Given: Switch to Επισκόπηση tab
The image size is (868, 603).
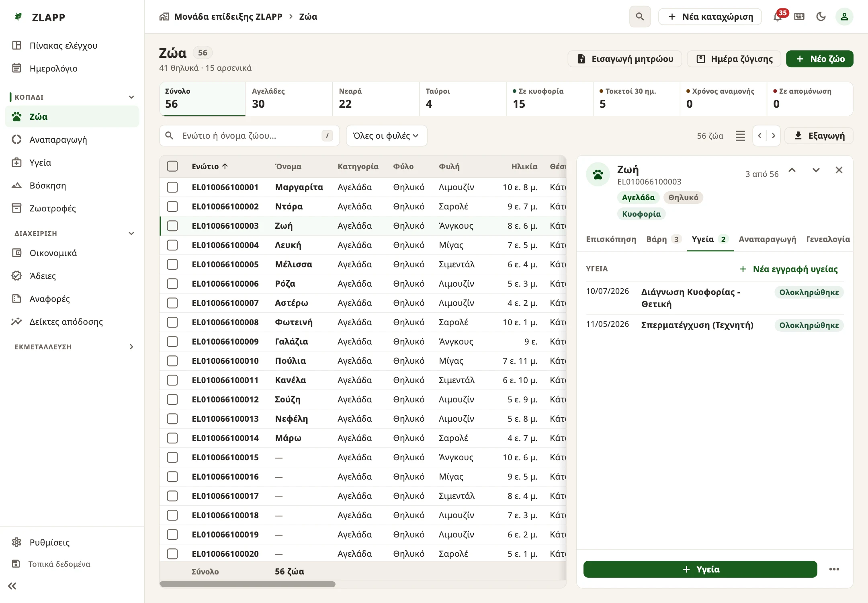Looking at the screenshot, I should click(x=611, y=240).
